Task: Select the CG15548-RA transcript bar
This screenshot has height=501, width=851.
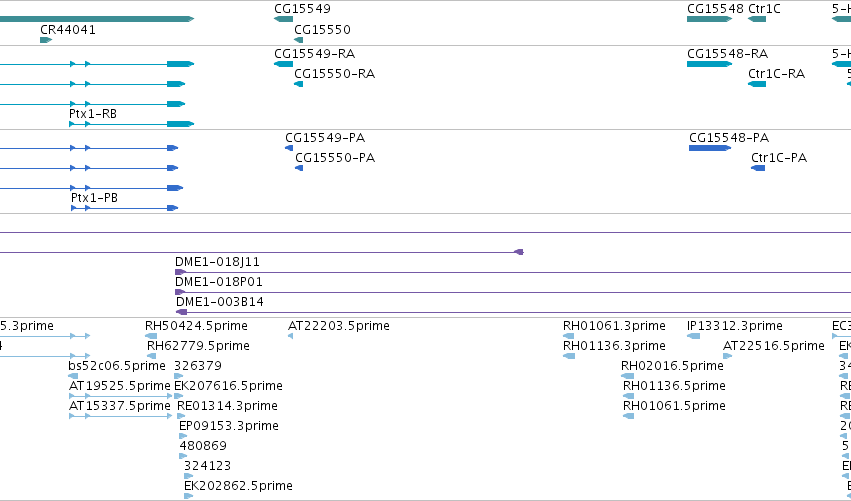Action: click(x=709, y=64)
